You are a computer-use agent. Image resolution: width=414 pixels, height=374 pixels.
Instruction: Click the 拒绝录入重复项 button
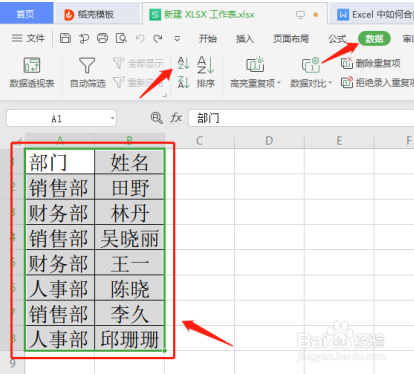tap(377, 82)
